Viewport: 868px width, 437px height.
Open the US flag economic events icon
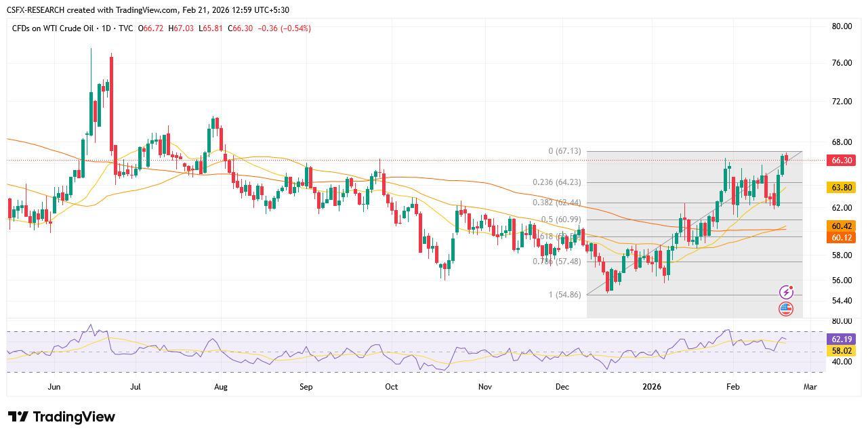point(786,309)
